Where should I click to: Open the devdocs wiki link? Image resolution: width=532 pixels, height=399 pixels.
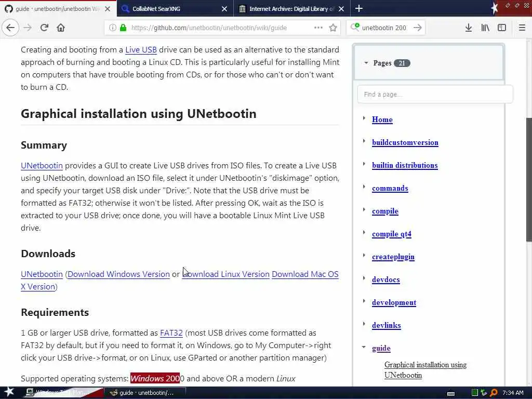tap(386, 280)
